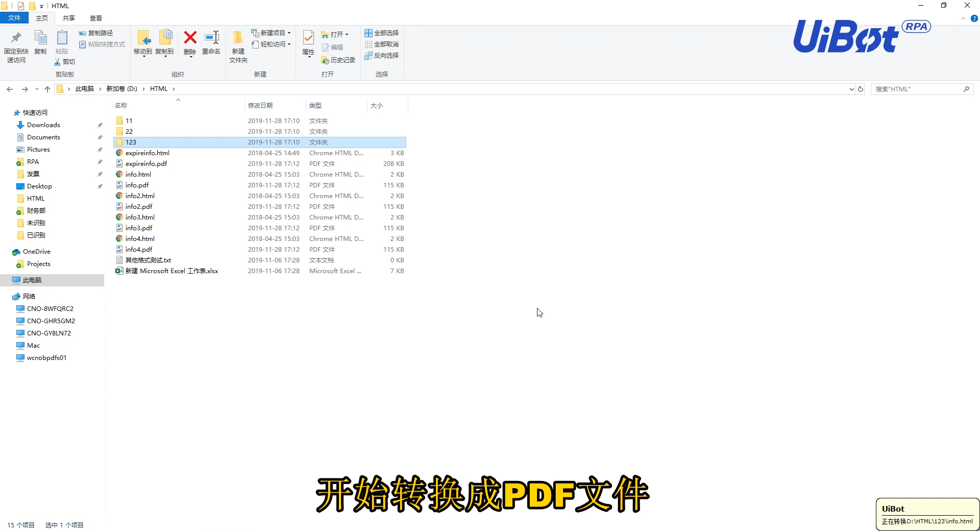Click the Cut scissors icon
The height and width of the screenshot is (531, 980).
click(58, 62)
